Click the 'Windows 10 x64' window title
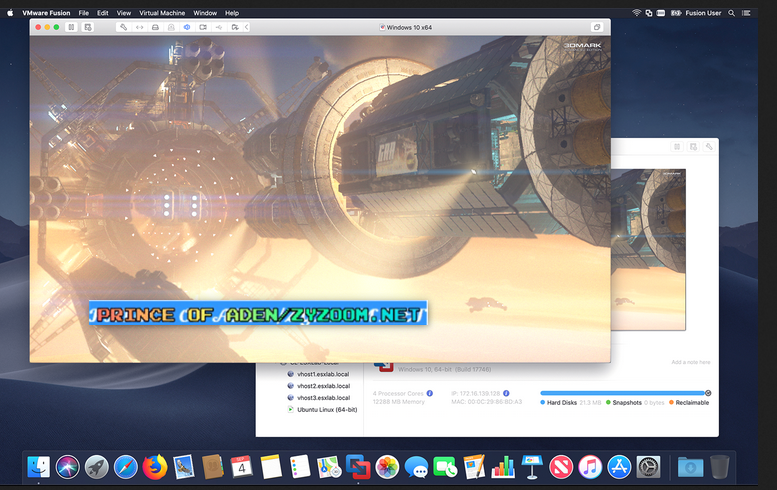The height and width of the screenshot is (490, 777). tap(409, 27)
